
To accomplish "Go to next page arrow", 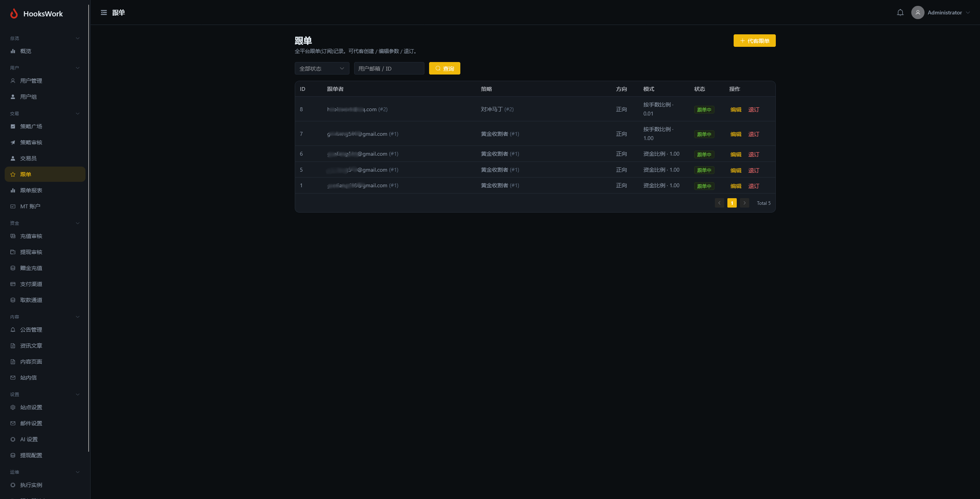I will 744,203.
